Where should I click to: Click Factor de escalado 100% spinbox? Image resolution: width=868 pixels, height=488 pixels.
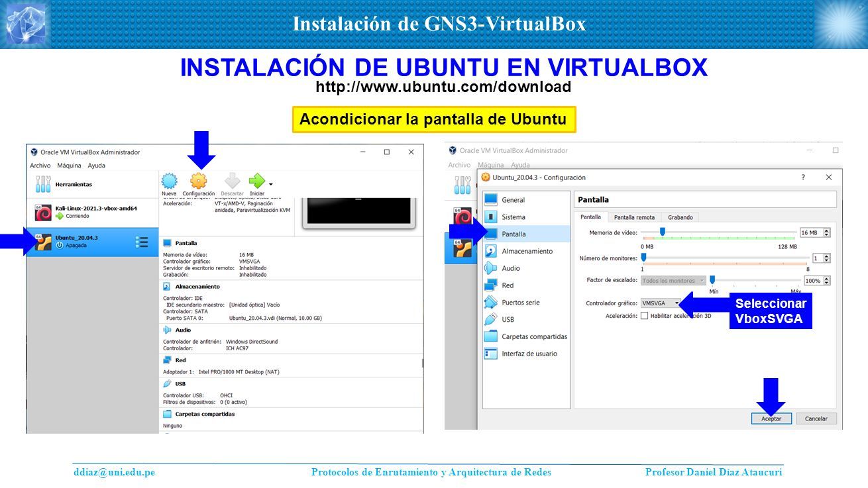817,281
